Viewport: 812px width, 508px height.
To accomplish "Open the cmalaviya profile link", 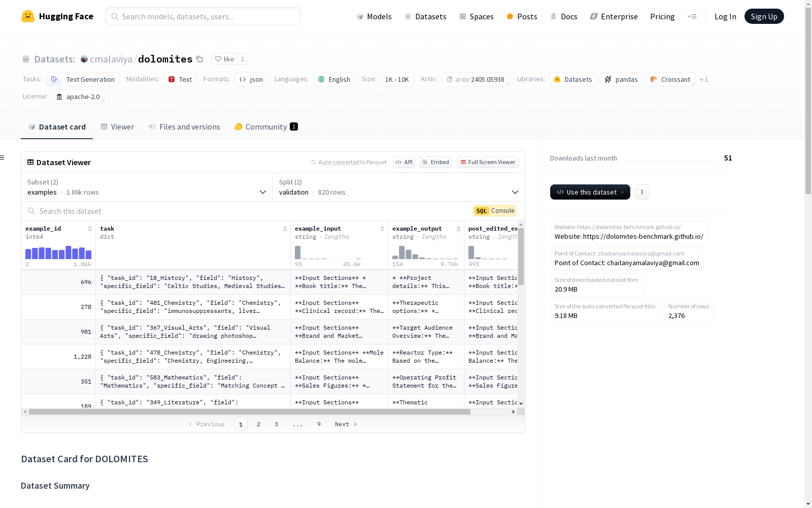I will 111,59.
